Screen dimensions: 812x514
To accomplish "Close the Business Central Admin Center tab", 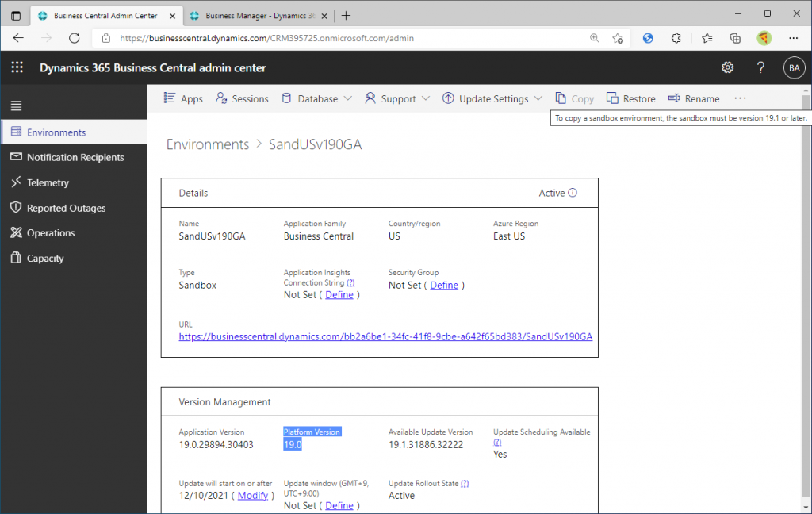I will tap(172, 16).
